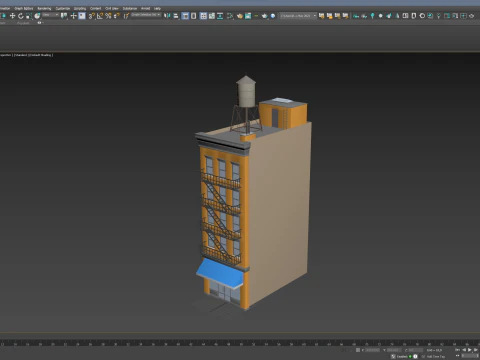
Task: Click Use Pivot Point Center icon
Action: pyautogui.click(x=64, y=16)
